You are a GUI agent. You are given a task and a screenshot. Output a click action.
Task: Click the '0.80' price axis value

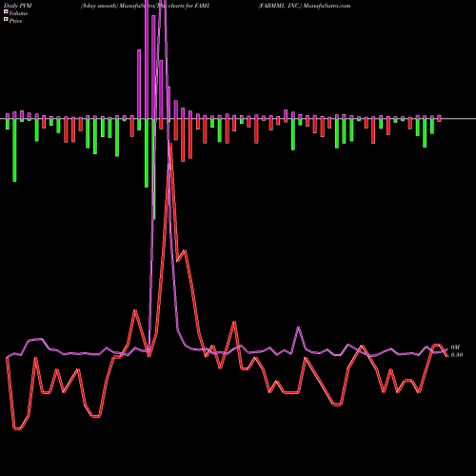pos(457,355)
